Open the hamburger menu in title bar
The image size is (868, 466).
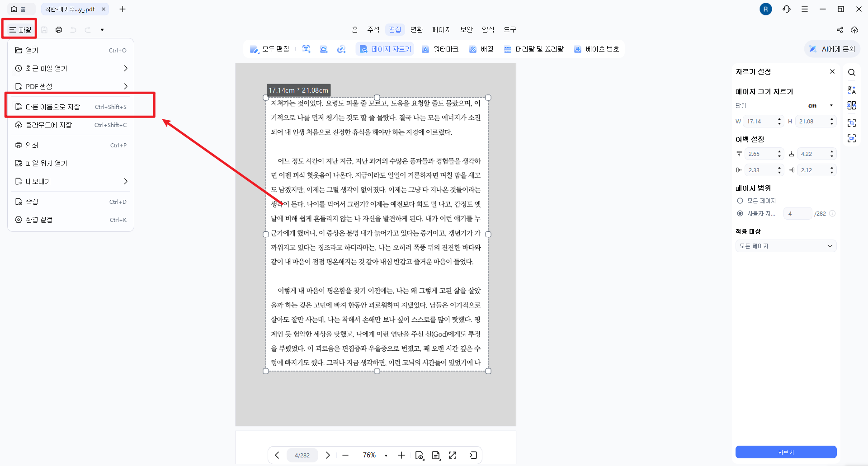coord(805,9)
